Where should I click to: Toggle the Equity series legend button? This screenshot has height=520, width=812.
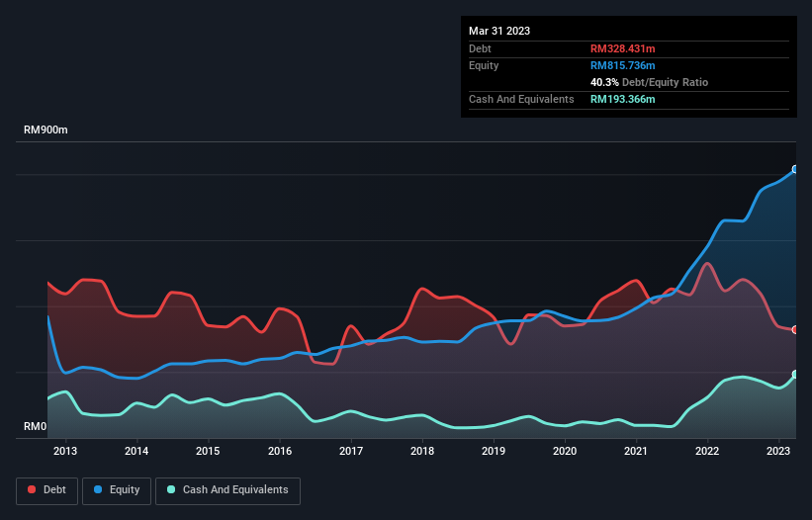coord(117,490)
